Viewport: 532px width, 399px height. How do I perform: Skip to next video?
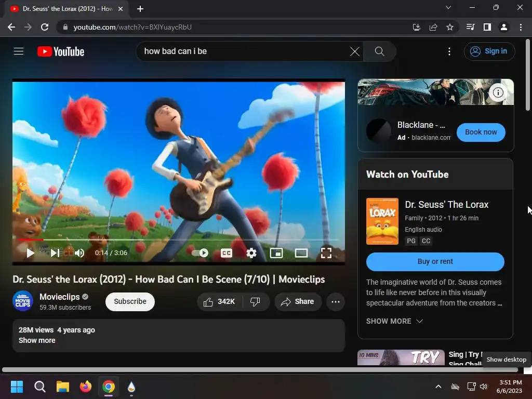click(55, 253)
